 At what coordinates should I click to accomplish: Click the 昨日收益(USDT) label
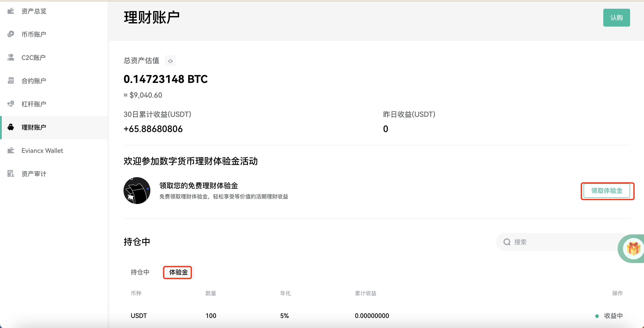coord(409,114)
